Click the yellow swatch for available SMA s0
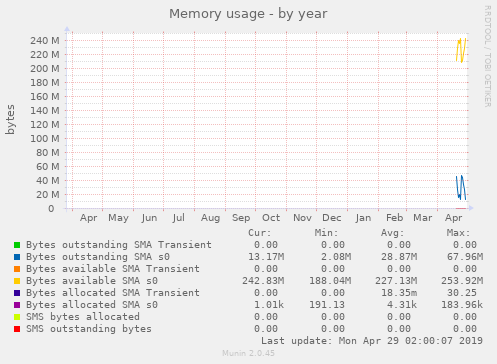Screen dimensions: 497x364 [x=17, y=281]
